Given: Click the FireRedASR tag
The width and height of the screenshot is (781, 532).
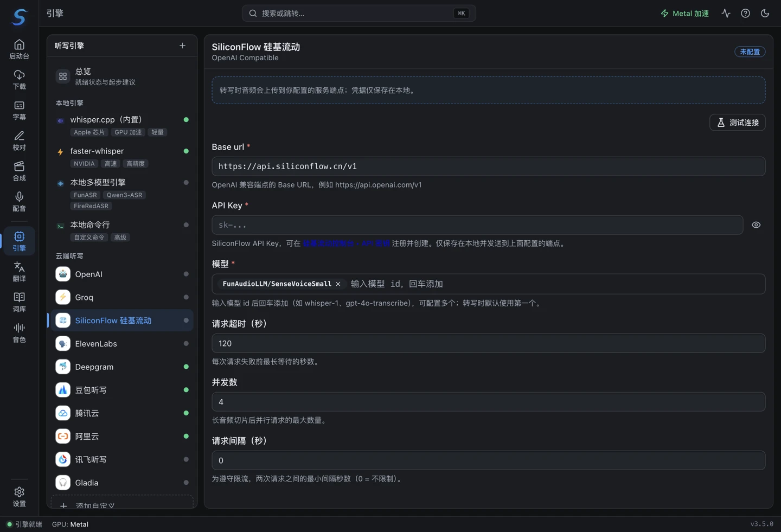Looking at the screenshot, I should coord(91,206).
